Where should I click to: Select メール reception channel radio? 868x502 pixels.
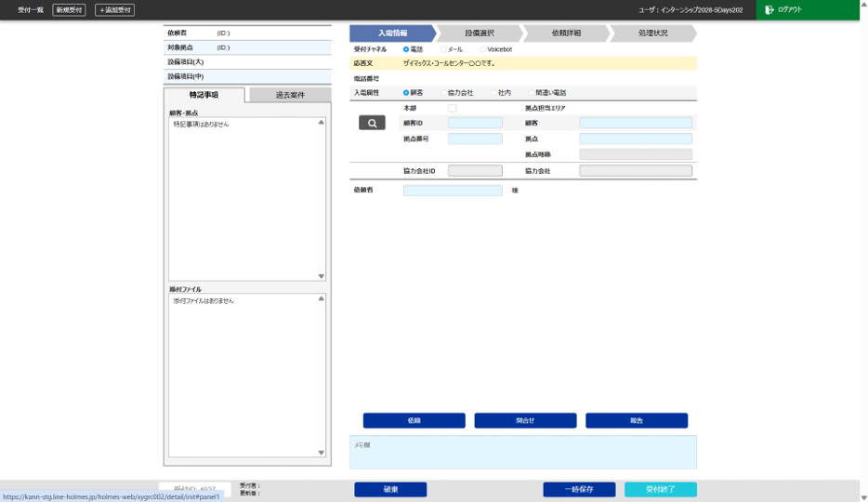click(443, 49)
